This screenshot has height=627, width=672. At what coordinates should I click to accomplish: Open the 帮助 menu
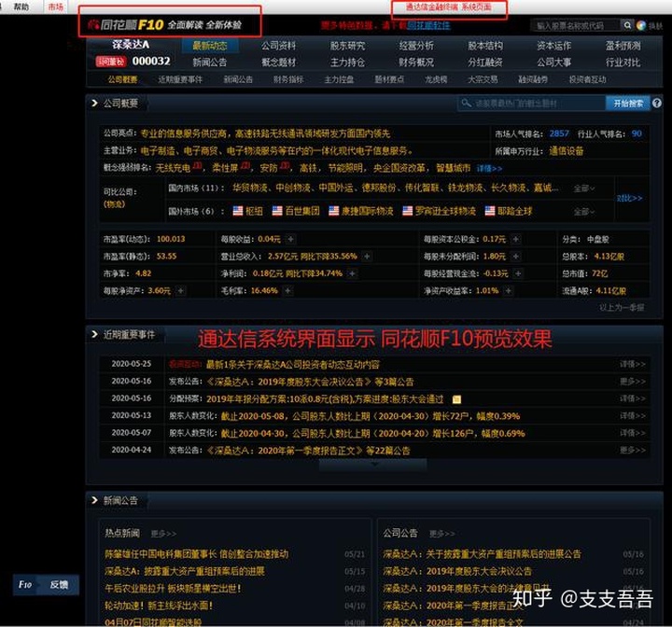click(21, 7)
